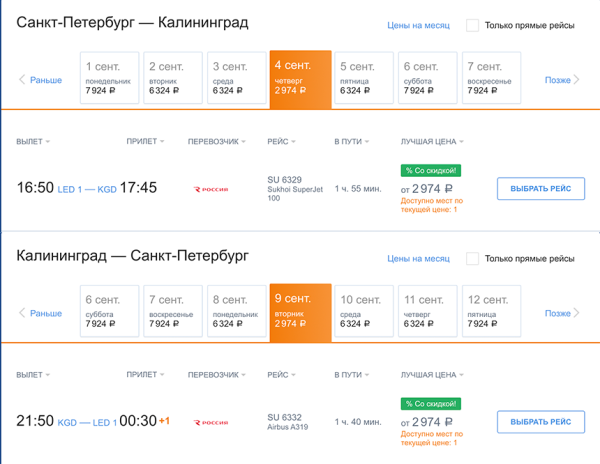The image size is (600, 464).
Task: Open monthly prices for Калининград — Санкт-Петербург
Action: pos(418,259)
